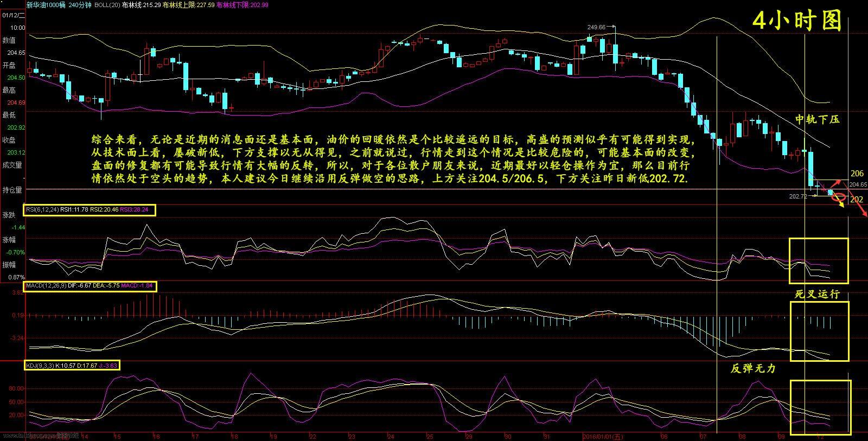Select the 开盘 label in info panel
868x441 pixels.
pyautogui.click(x=9, y=65)
